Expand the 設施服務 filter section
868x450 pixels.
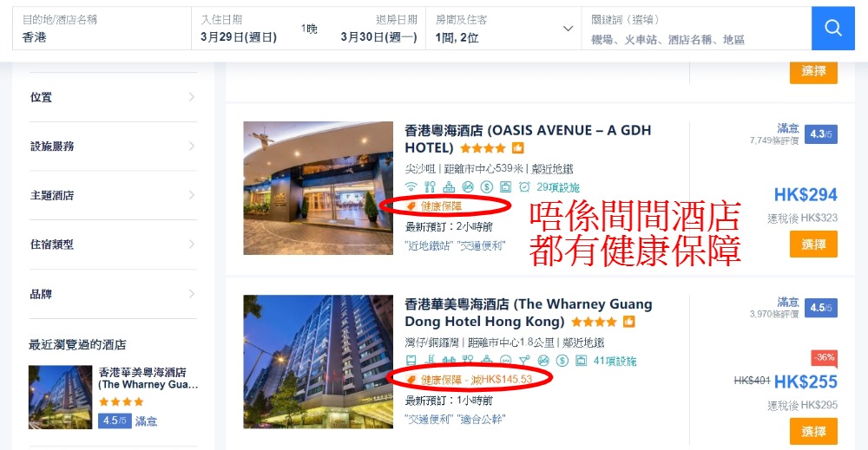tap(113, 146)
